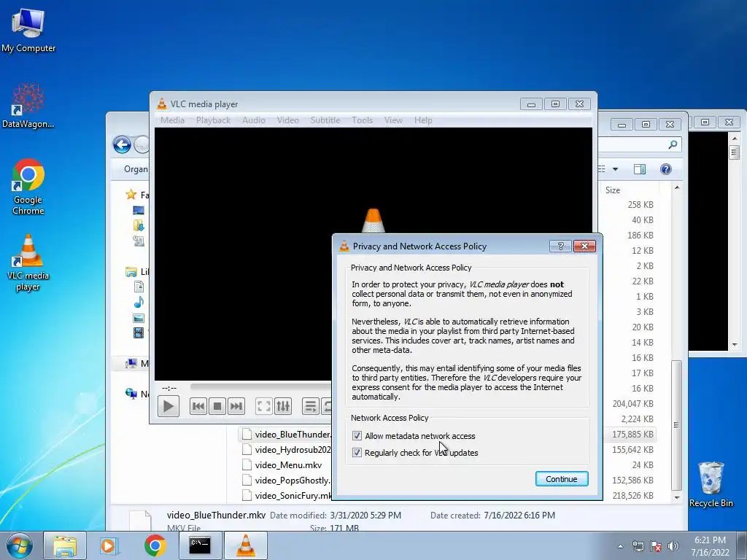The image size is (747, 560).
Task: Open Explorer view options dropdown arrow
Action: pos(615,169)
